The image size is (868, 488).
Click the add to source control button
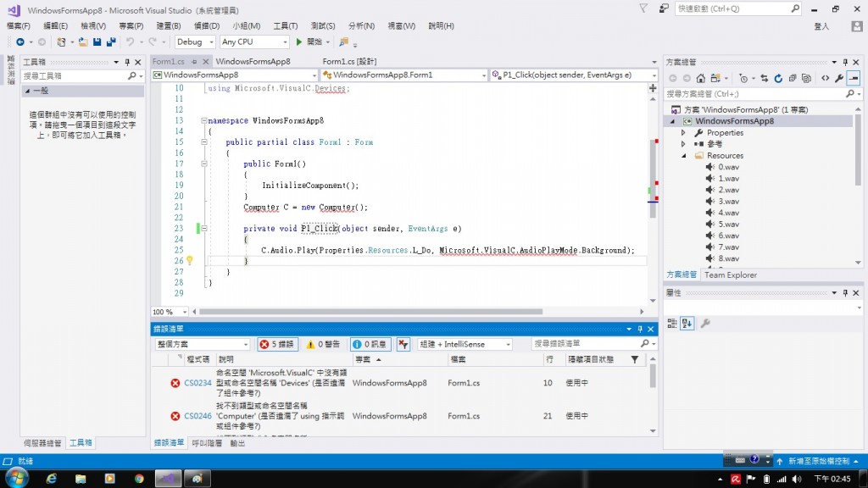[x=818, y=461]
